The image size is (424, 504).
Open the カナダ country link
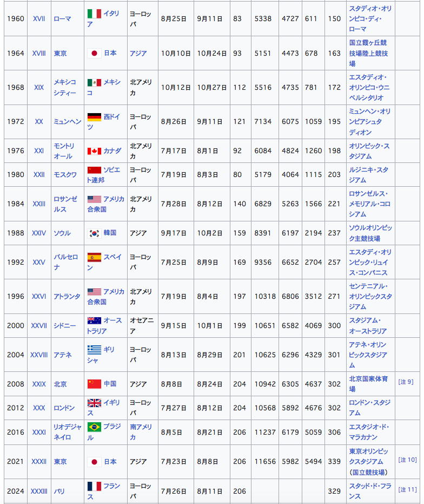tap(112, 150)
